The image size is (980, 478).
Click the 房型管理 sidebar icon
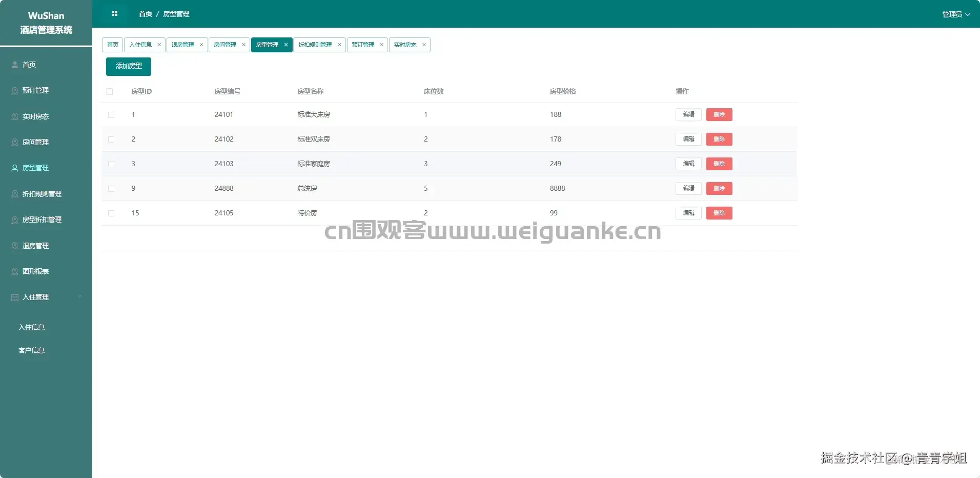15,168
